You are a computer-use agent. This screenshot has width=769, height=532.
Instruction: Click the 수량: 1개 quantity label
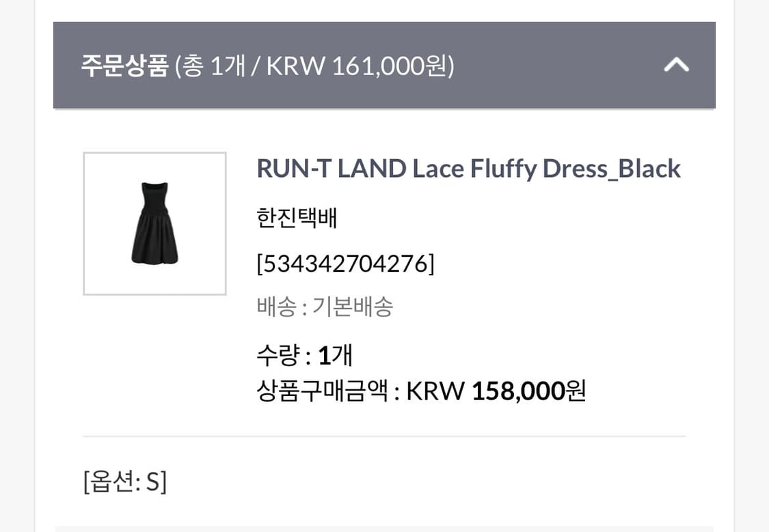coord(304,354)
